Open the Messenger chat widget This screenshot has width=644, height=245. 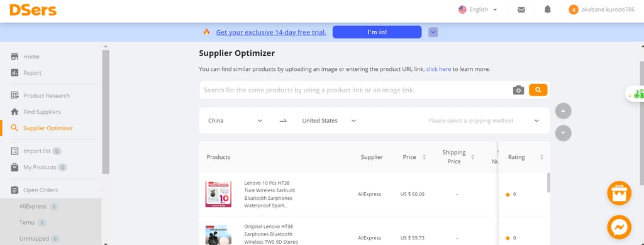coord(619,227)
